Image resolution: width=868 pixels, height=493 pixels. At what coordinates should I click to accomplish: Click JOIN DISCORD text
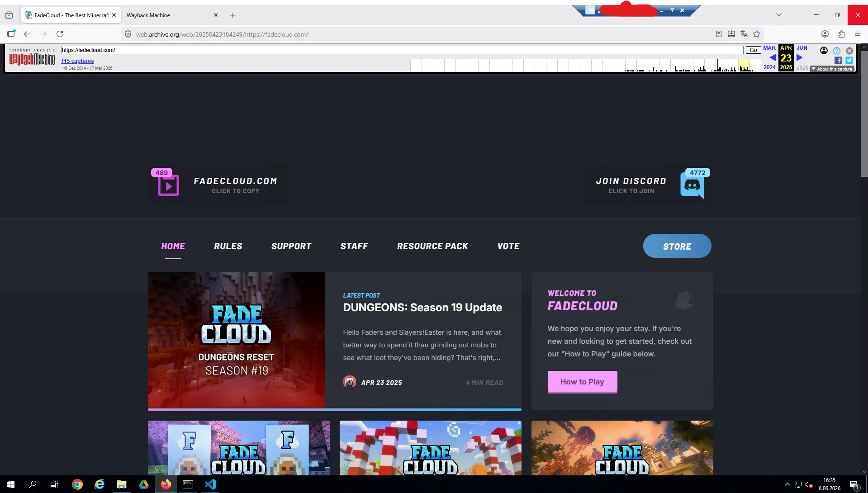point(631,181)
